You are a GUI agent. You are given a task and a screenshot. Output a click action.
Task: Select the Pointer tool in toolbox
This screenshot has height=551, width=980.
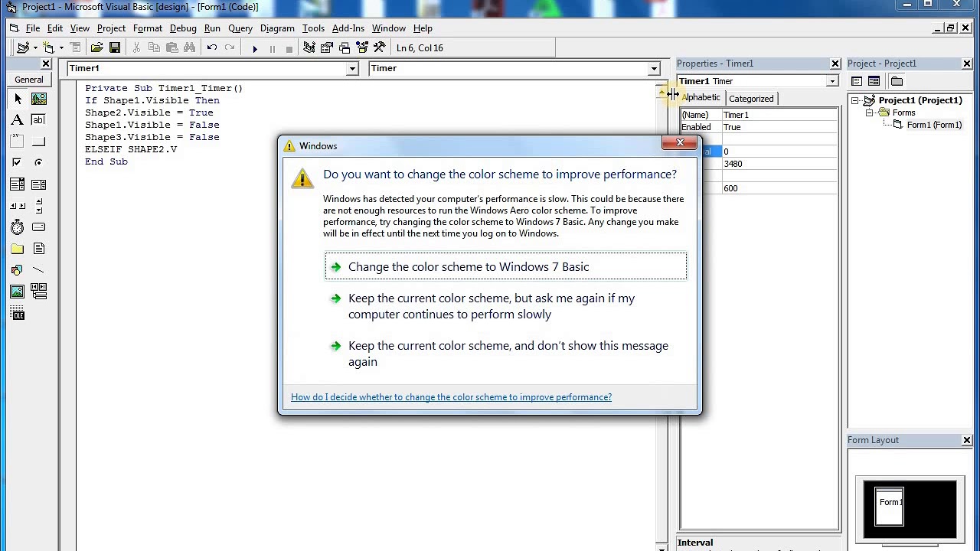pyautogui.click(x=18, y=99)
